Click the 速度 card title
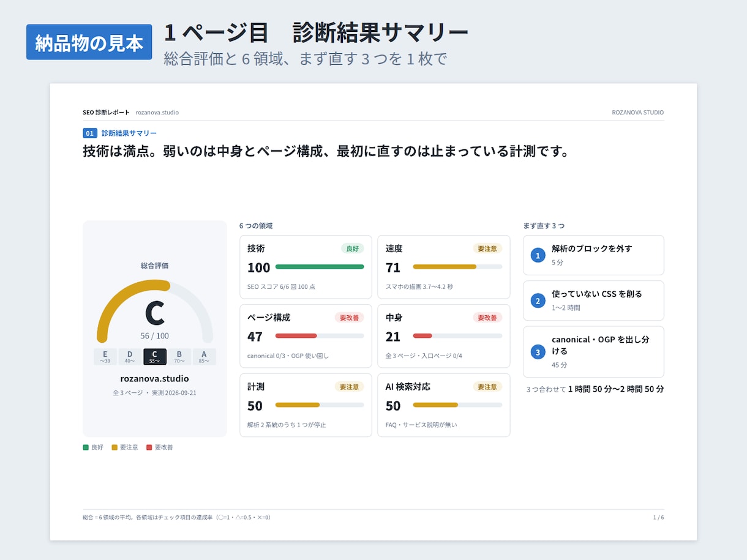This screenshot has width=747, height=560. click(394, 248)
